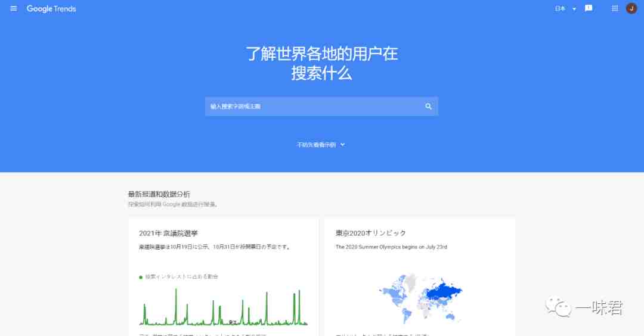Open the 東京2020オリンピック card title
Screen dimensions: 644x336
click(x=371, y=233)
